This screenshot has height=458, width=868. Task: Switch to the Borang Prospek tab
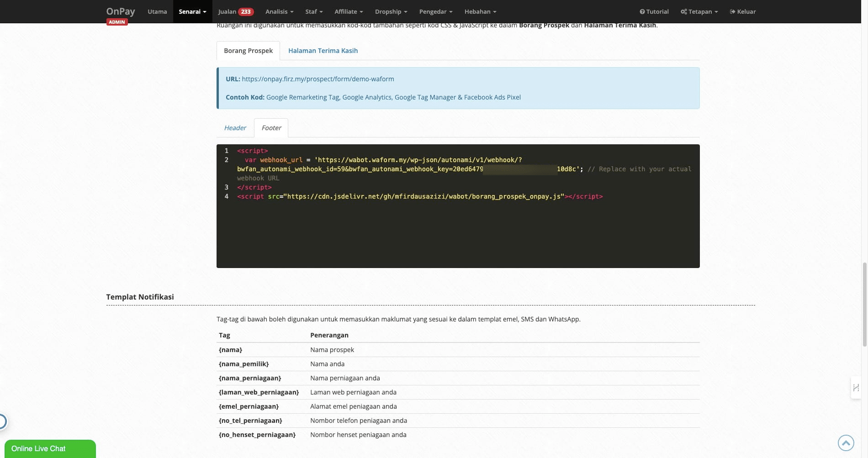click(x=248, y=51)
